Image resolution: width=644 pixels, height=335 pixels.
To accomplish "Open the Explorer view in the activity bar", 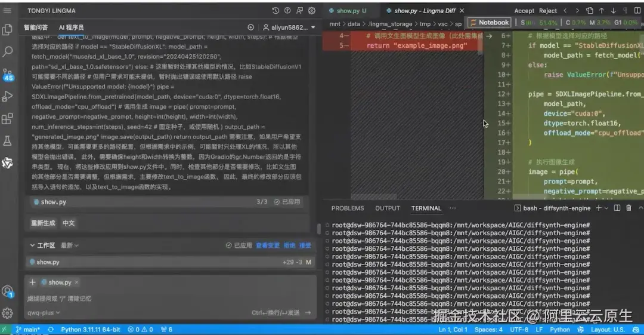I will pos(7,30).
